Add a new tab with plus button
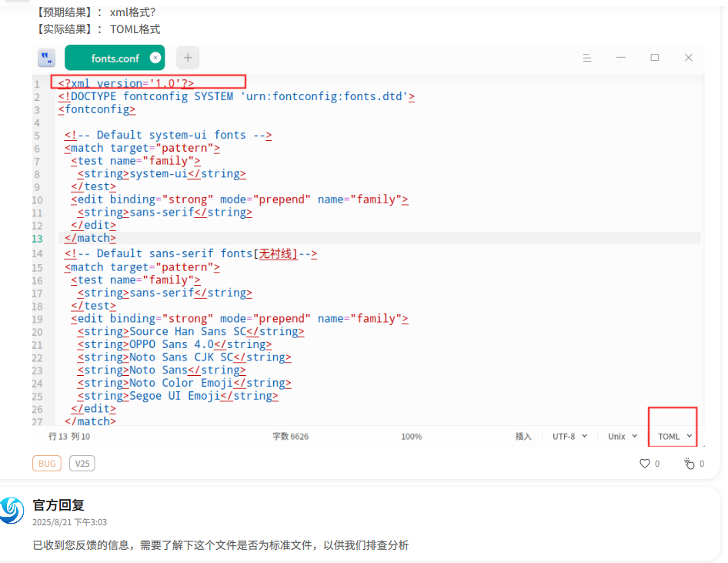This screenshot has height=563, width=728. pyautogui.click(x=188, y=58)
